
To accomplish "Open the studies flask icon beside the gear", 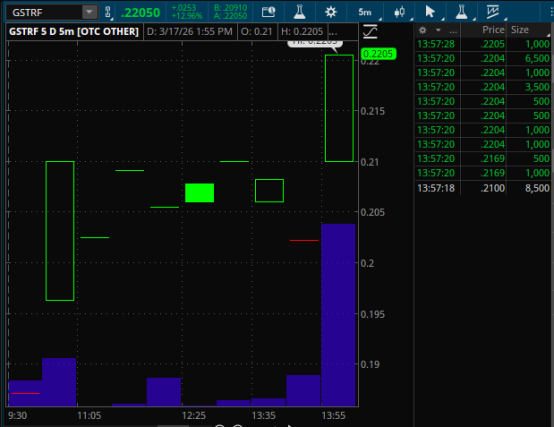I will [299, 12].
